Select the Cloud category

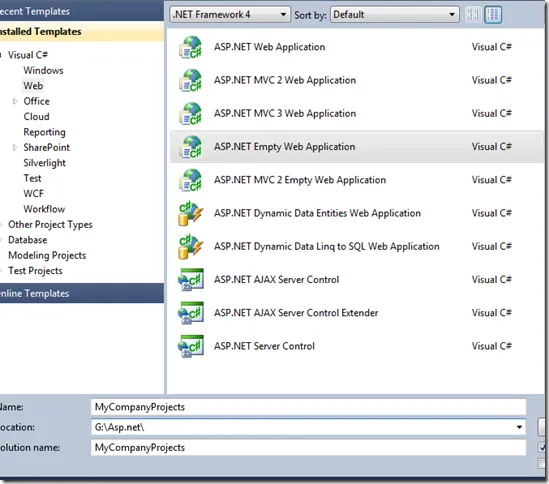36,117
